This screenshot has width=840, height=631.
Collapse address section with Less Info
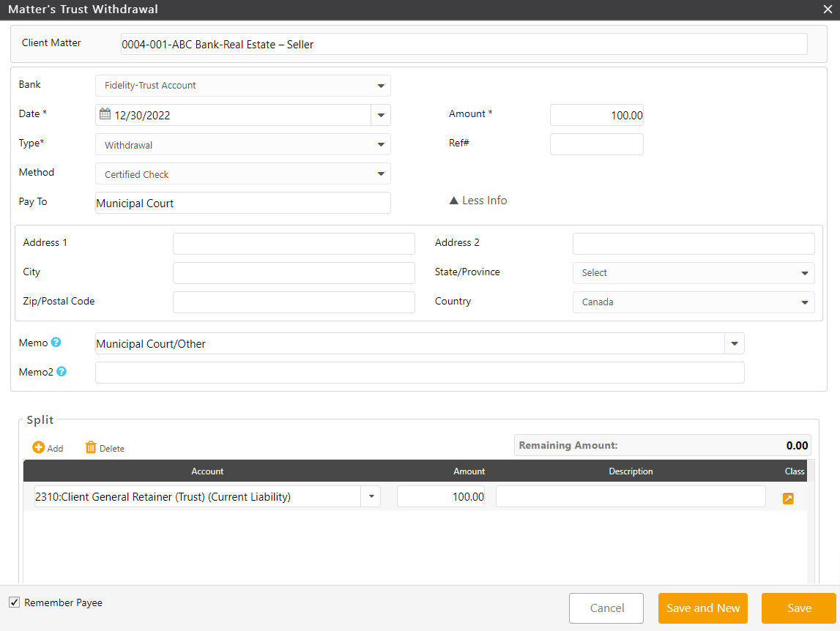[477, 201]
